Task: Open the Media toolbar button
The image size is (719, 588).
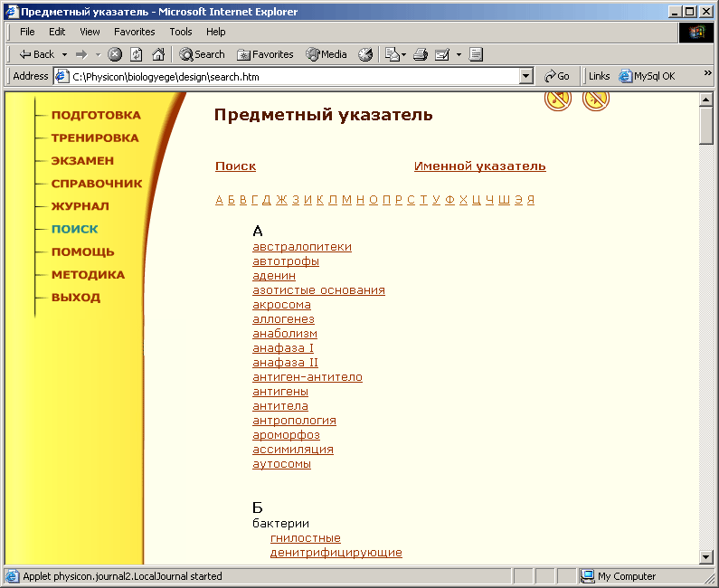Action: [326, 54]
